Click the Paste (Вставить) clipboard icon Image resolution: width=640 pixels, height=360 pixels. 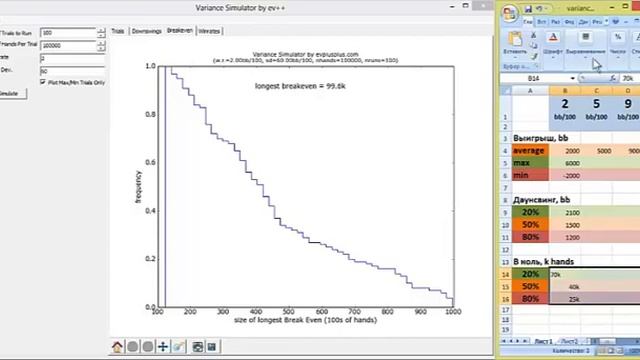pyautogui.click(x=515, y=39)
